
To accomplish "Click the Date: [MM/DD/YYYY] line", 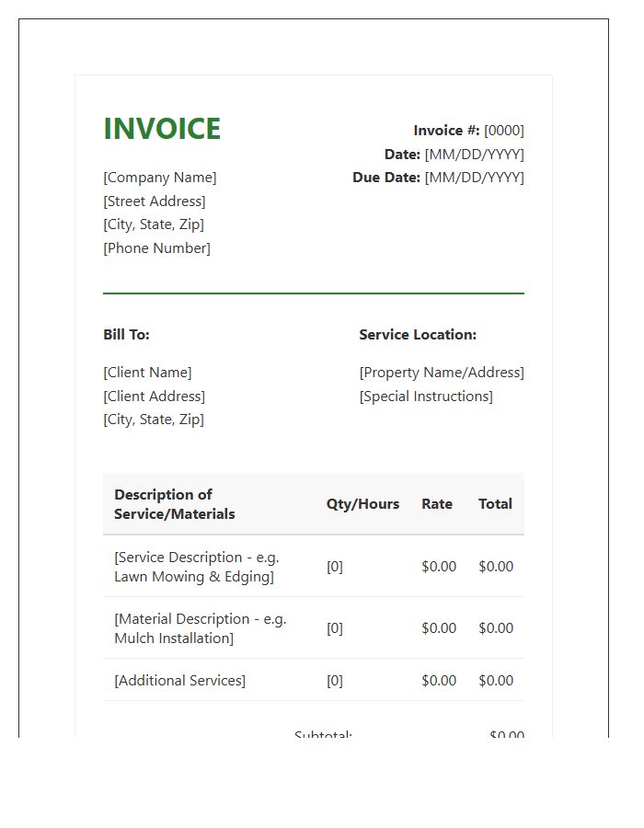I will pos(454,155).
